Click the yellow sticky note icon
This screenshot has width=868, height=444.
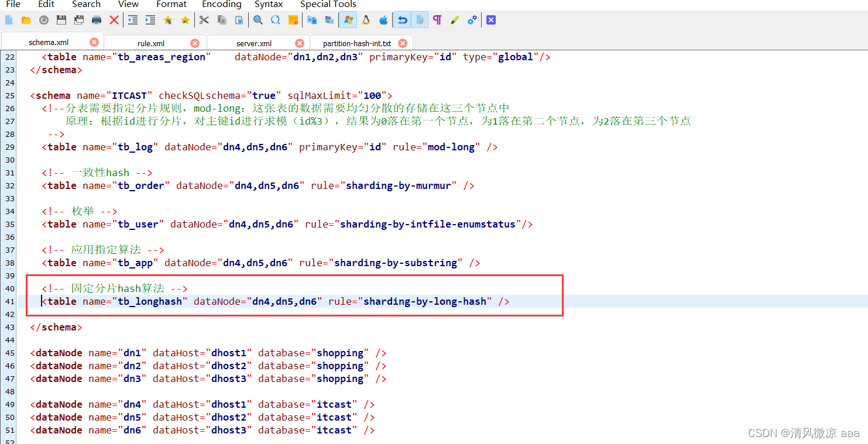293,20
